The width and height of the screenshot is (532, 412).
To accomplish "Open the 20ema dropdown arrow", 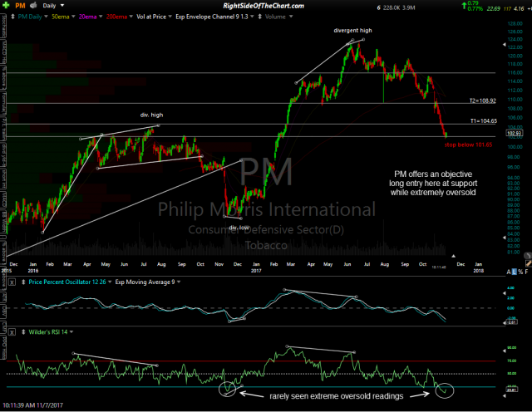I will (x=101, y=17).
